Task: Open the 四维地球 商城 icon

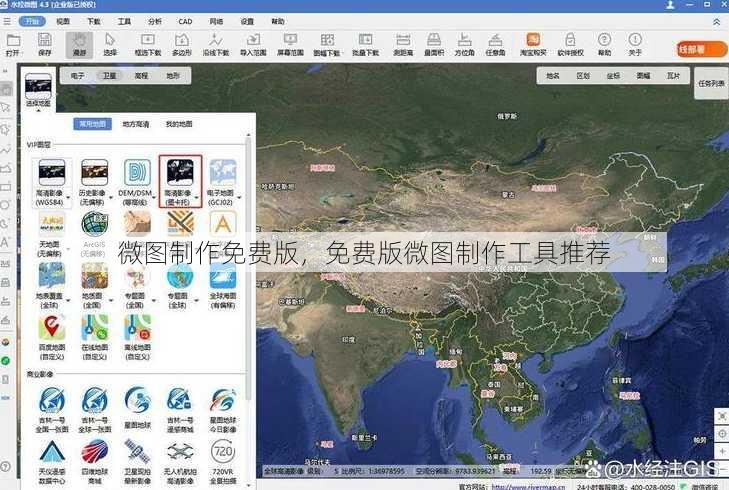Action: point(94,463)
